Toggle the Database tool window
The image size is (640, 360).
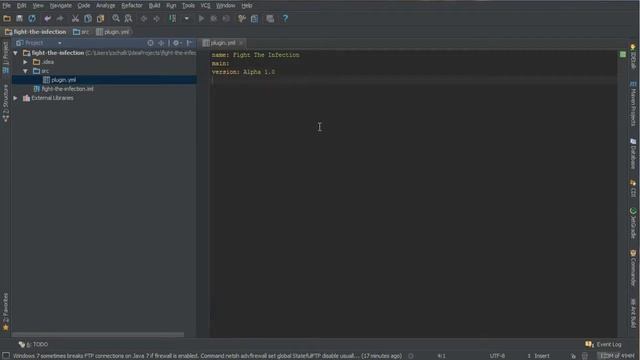633,154
